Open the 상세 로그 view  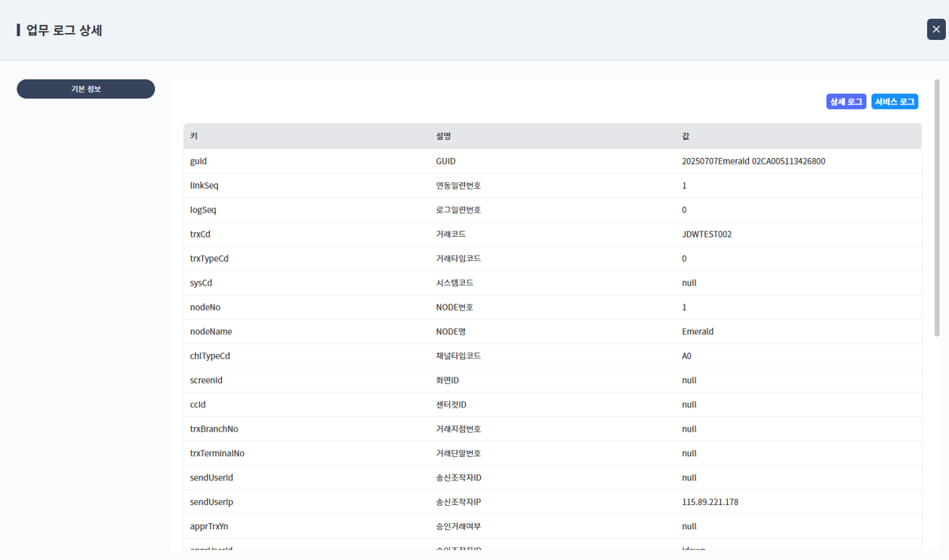coord(846,101)
